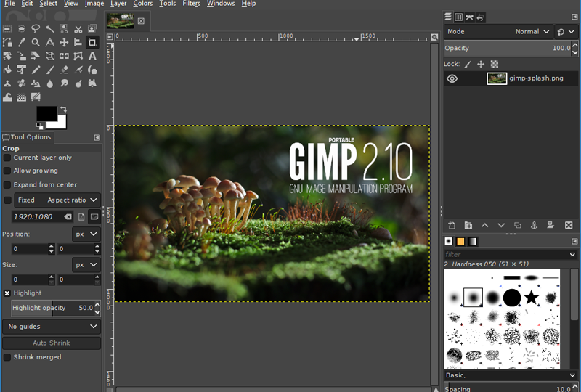Choose the Paintbrush tool

(x=49, y=70)
